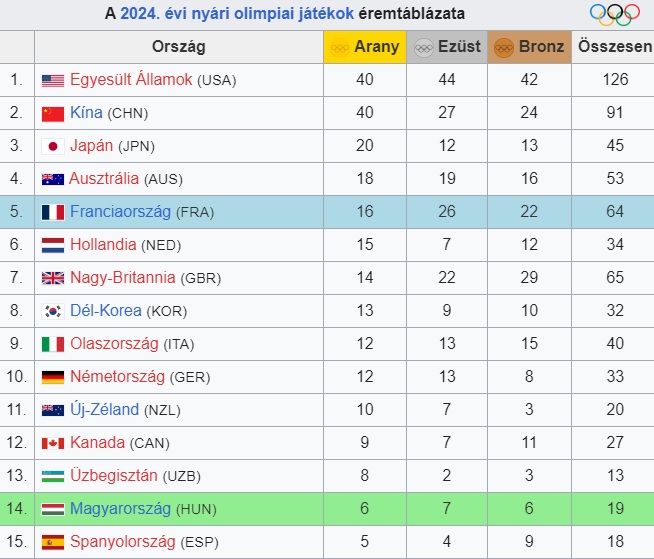Click the Ország column header
Screen dimensions: 654x559
[179, 47]
